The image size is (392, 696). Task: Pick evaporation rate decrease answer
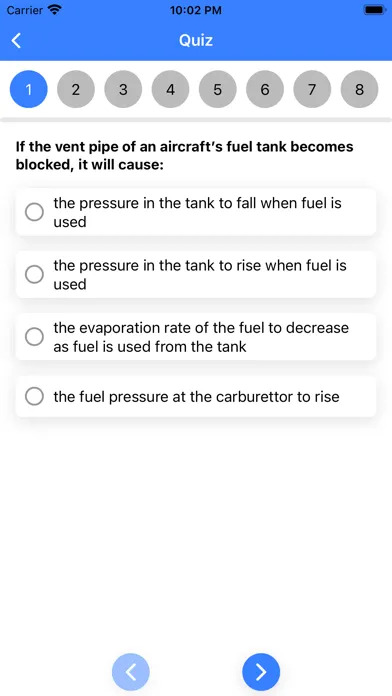196,337
